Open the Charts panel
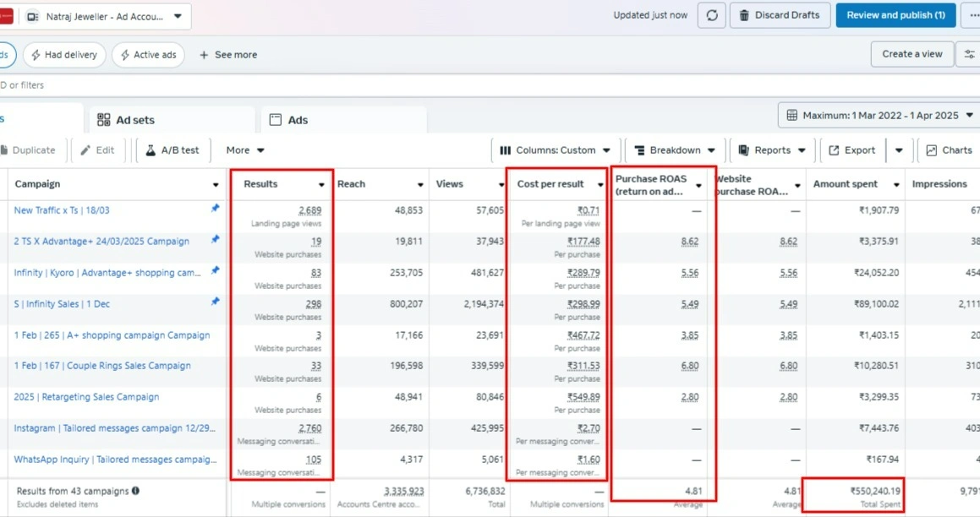Image resolution: width=980 pixels, height=517 pixels. click(949, 150)
